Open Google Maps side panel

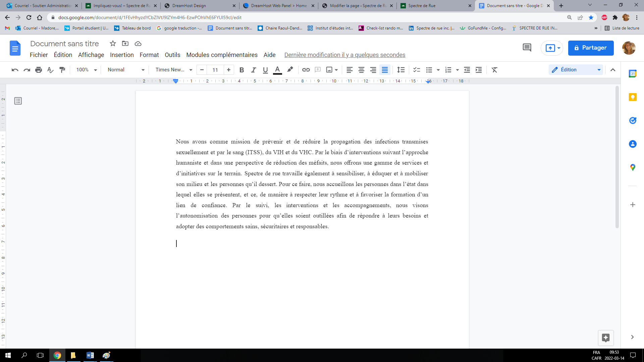point(633,167)
